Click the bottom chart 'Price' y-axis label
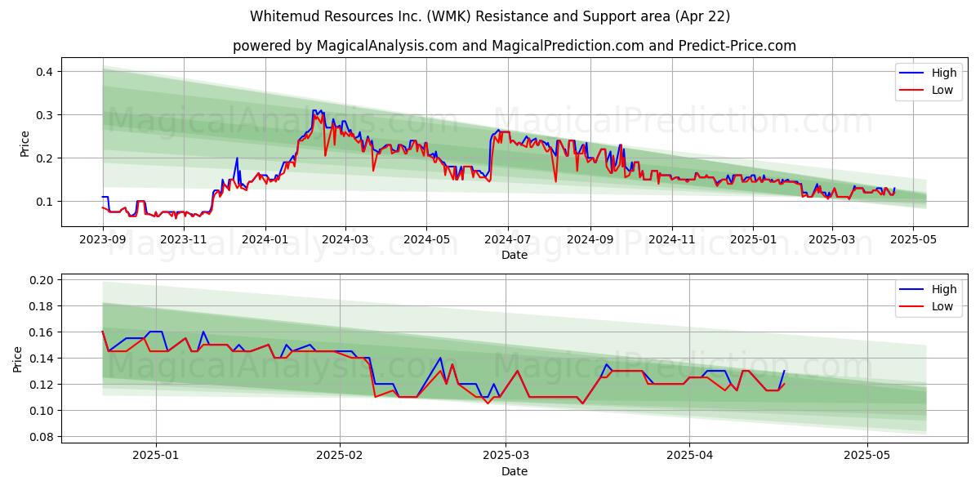The height and width of the screenshot is (490, 980). [18, 359]
